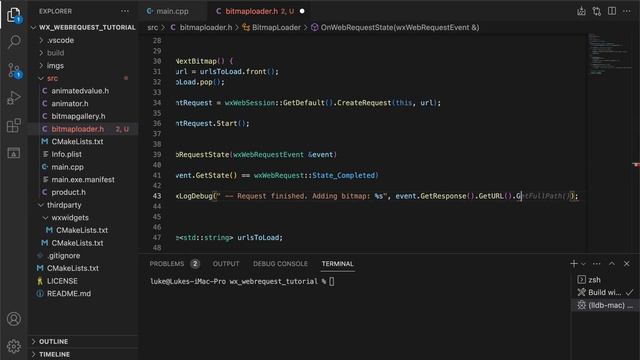Click the code minimap overview

tap(609, 54)
